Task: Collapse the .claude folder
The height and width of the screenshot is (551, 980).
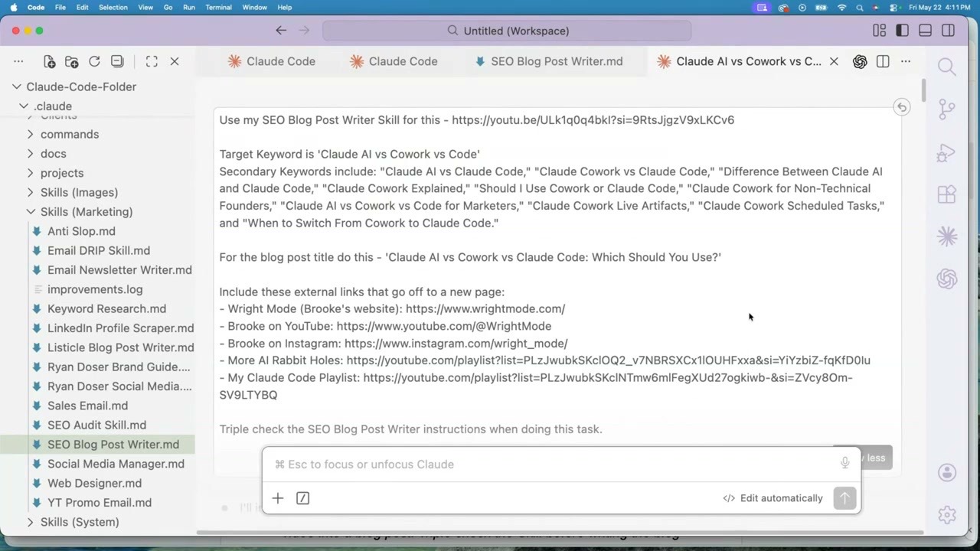Action: (24, 106)
